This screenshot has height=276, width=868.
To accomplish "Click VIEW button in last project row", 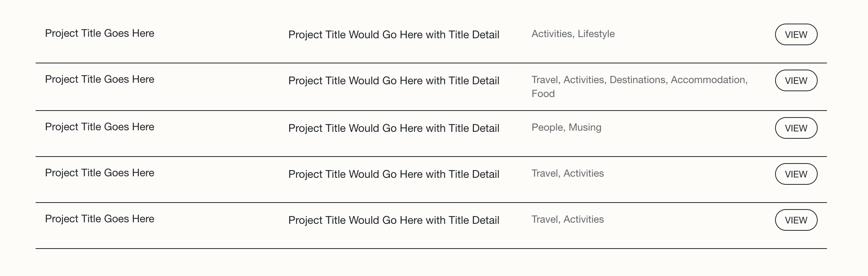I will [x=796, y=220].
